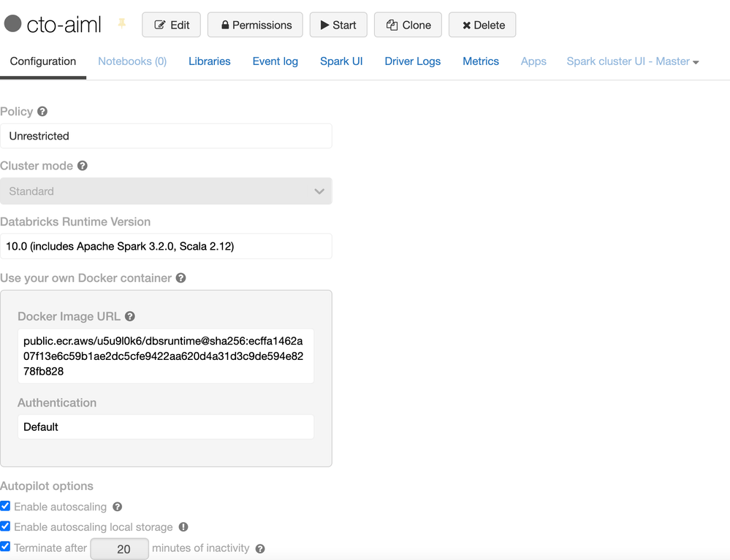Click the help icon next to Policy
Viewport: 730px width, 560px height.
(42, 112)
